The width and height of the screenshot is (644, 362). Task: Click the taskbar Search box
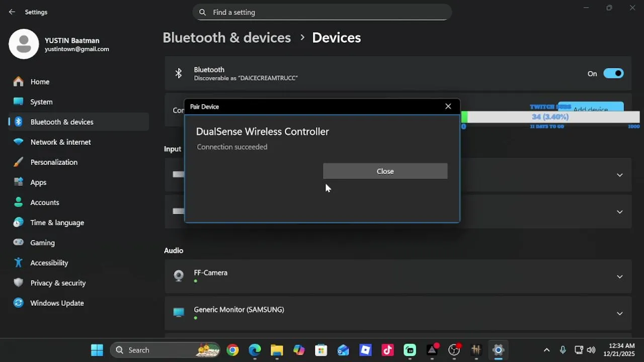coord(166,350)
